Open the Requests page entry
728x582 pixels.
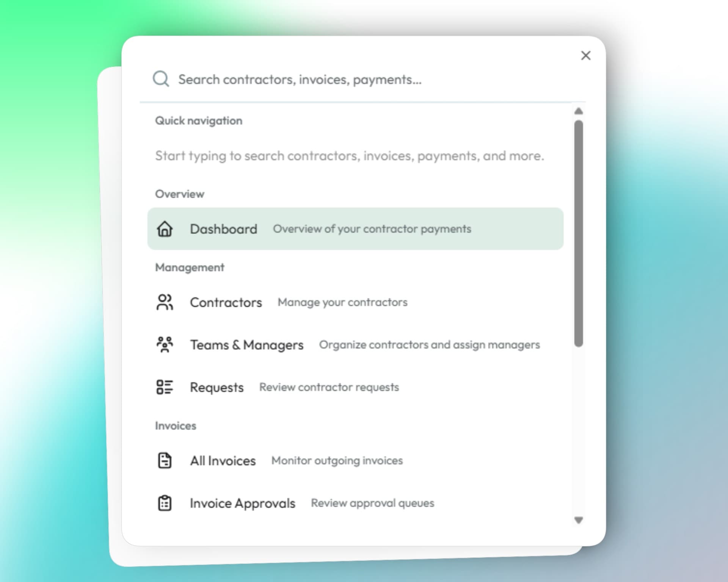point(217,387)
